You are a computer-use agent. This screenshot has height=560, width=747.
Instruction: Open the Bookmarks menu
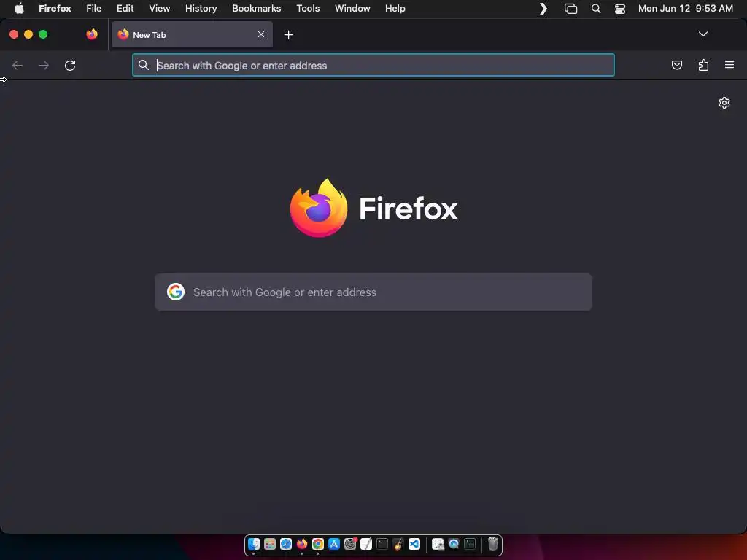pyautogui.click(x=256, y=8)
